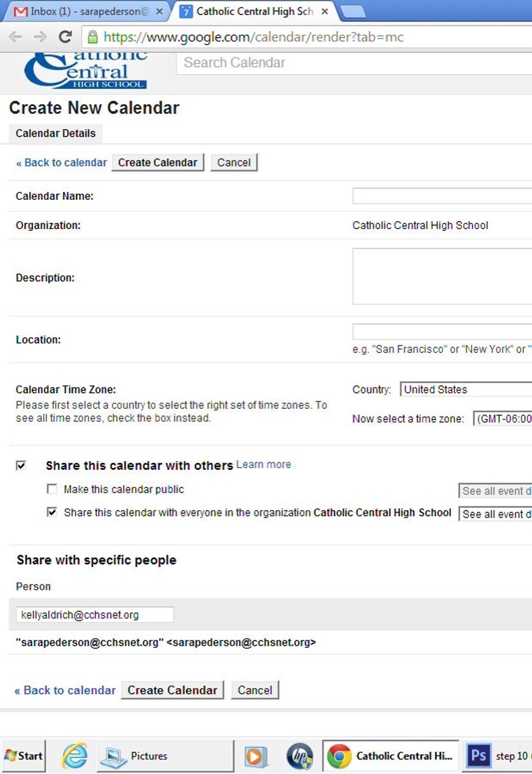The height and width of the screenshot is (774, 532).
Task: Select the Calendar Details tab
Action: (x=55, y=134)
